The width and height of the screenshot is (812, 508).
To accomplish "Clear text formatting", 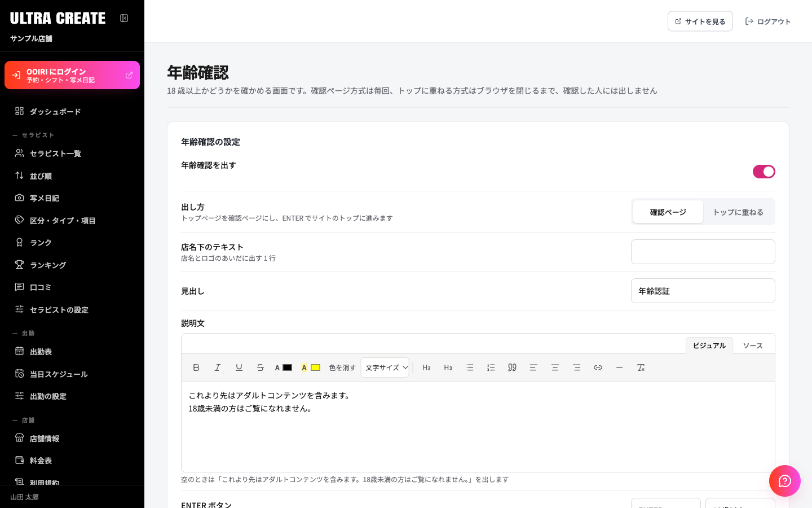I will [x=641, y=367].
